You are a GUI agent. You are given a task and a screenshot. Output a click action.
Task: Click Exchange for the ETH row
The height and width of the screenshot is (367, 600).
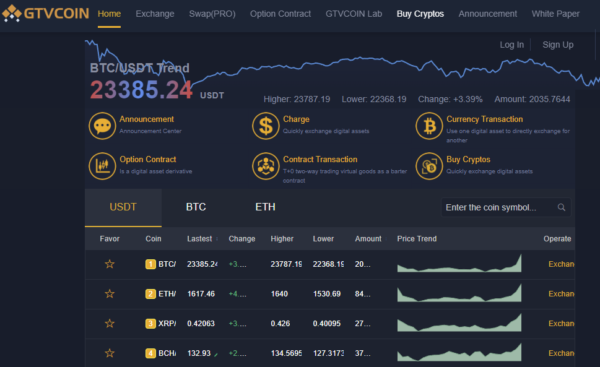coord(561,294)
